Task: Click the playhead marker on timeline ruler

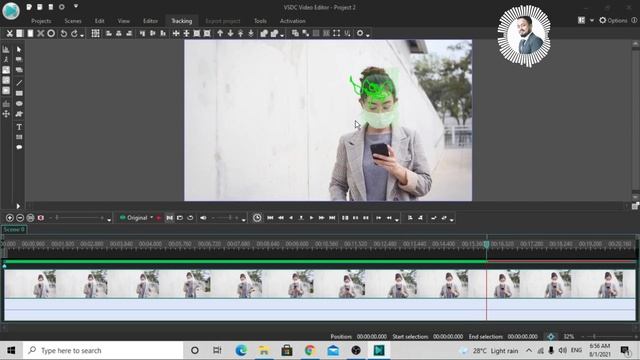Action: pos(487,244)
